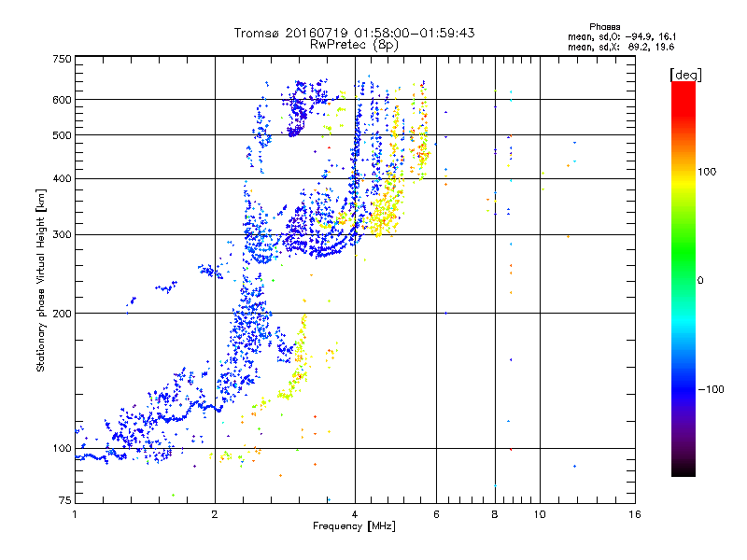Select the "mean, sd,X: 89.2, 19.6" line
747x560 pixels.
(x=621, y=47)
